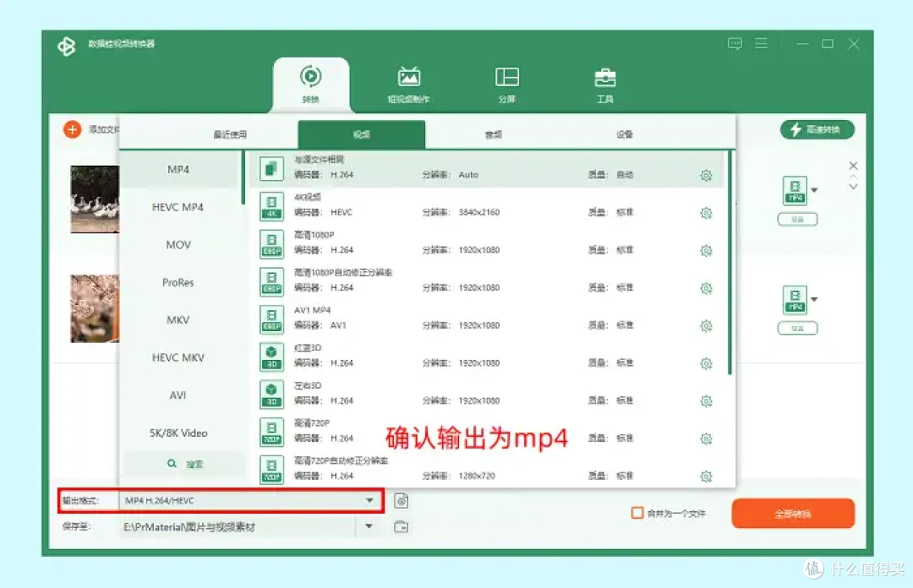
Task: Click the preset list vertical scrollbar
Action: pos(730,263)
